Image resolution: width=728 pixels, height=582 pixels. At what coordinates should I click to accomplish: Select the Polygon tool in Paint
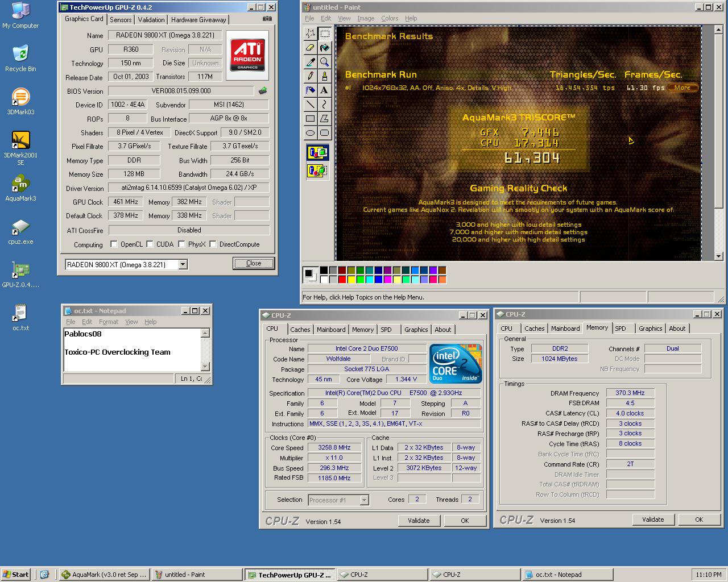324,119
